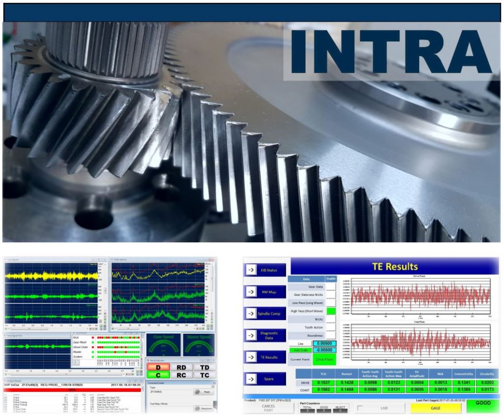Screen dimensions: 504x420
Task: Click the Concentricity column header
Action: tap(464, 374)
